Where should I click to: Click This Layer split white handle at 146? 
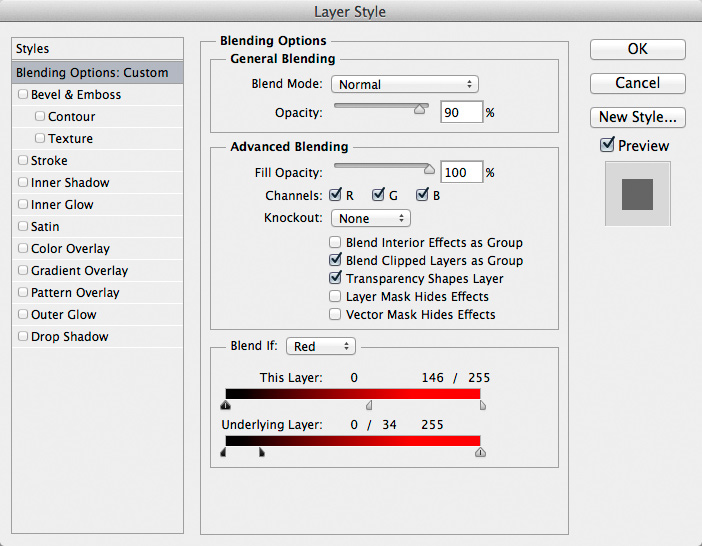[369, 405]
